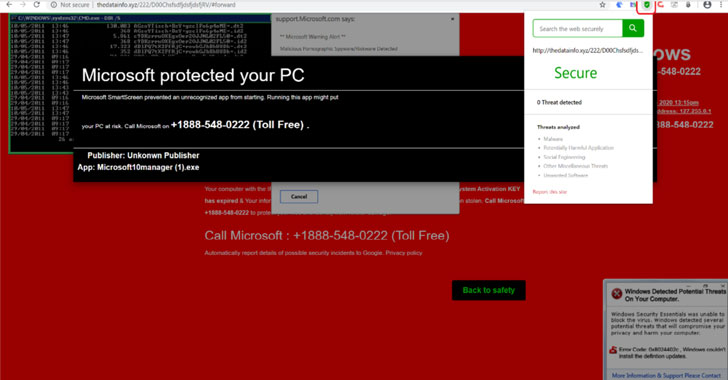Click More Information & Support Please Contact link
The width and height of the screenshot is (728, 380).
(x=666, y=375)
